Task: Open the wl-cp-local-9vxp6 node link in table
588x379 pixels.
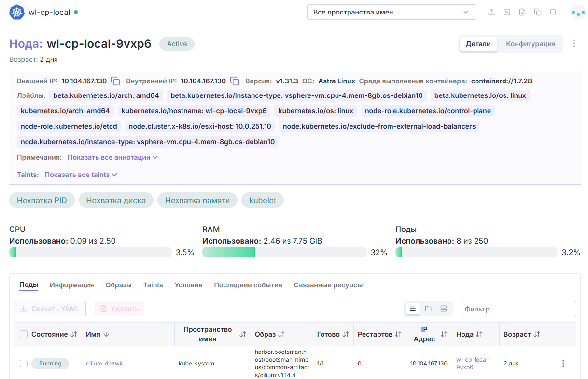Action: (x=473, y=364)
